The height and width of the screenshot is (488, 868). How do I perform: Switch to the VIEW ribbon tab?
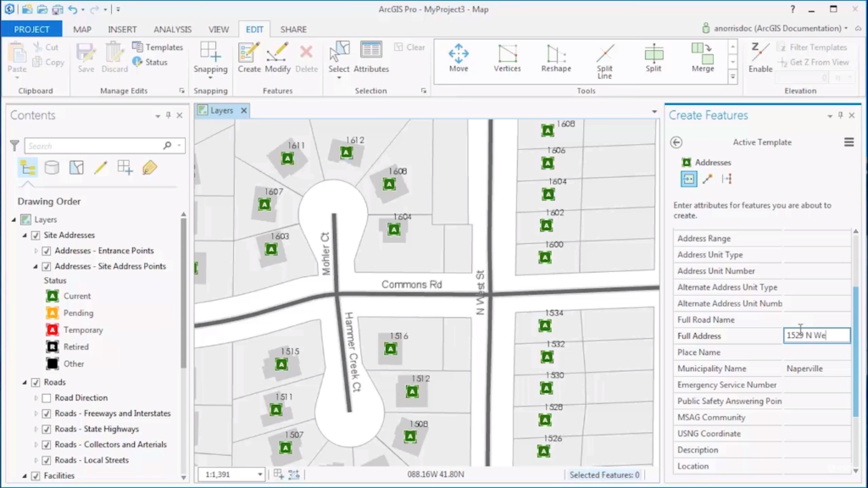tap(219, 30)
